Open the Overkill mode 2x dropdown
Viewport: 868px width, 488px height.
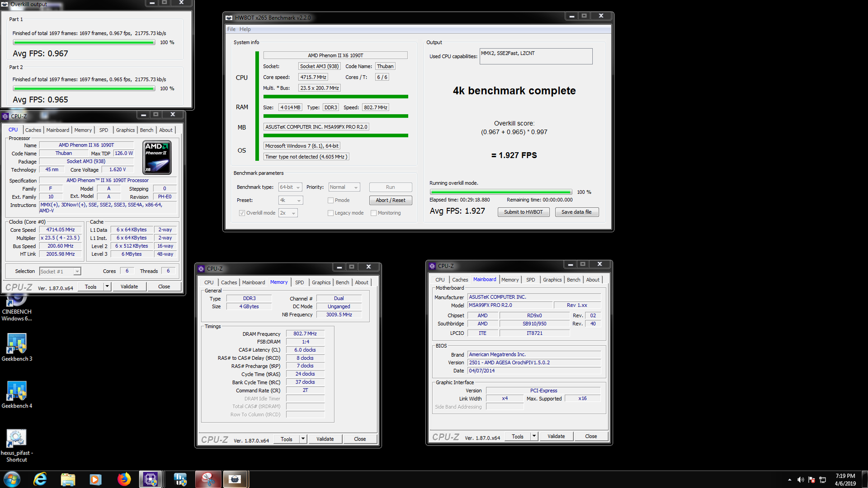tap(288, 213)
